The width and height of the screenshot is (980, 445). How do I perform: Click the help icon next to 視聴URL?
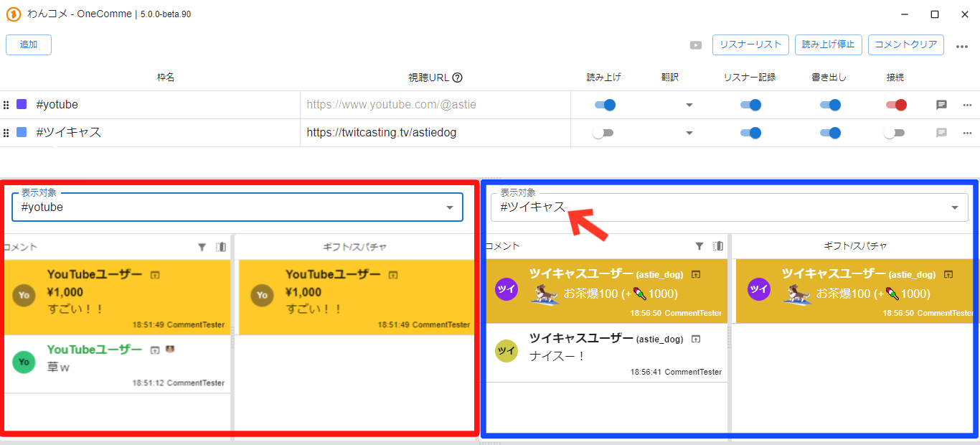[457, 78]
